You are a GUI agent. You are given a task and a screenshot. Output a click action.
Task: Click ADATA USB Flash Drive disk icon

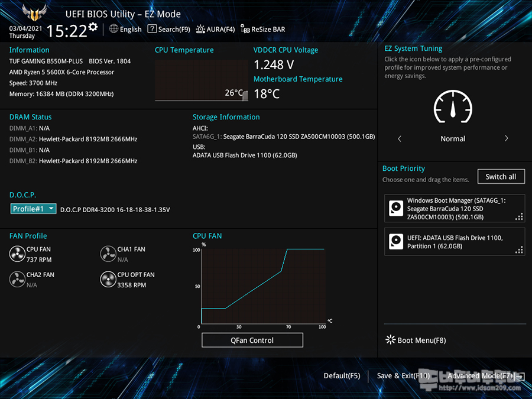tap(396, 242)
